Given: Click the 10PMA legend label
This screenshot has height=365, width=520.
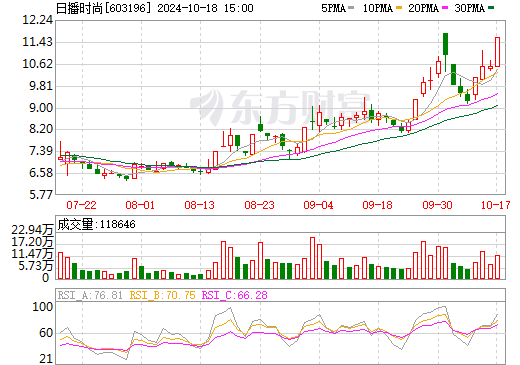Looking at the screenshot, I should point(378,8).
